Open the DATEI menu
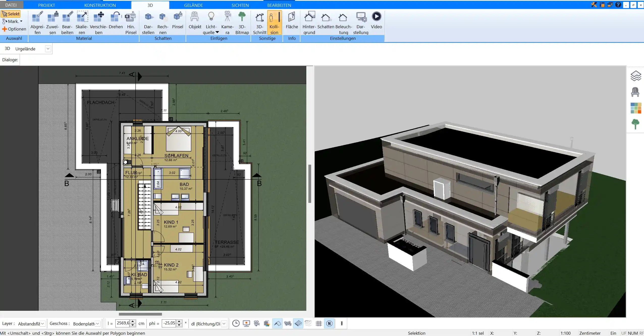The image size is (644, 336). [11, 5]
